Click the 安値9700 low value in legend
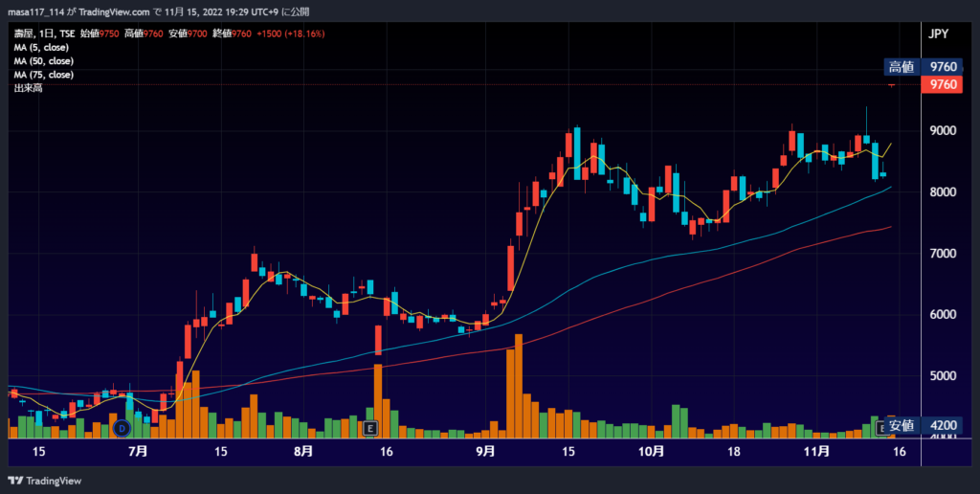The image size is (980, 494). point(187,34)
